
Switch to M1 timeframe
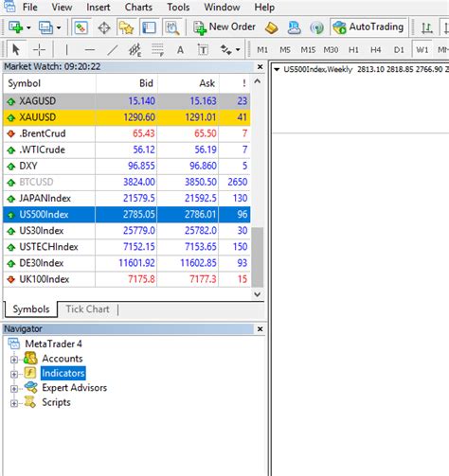click(262, 50)
